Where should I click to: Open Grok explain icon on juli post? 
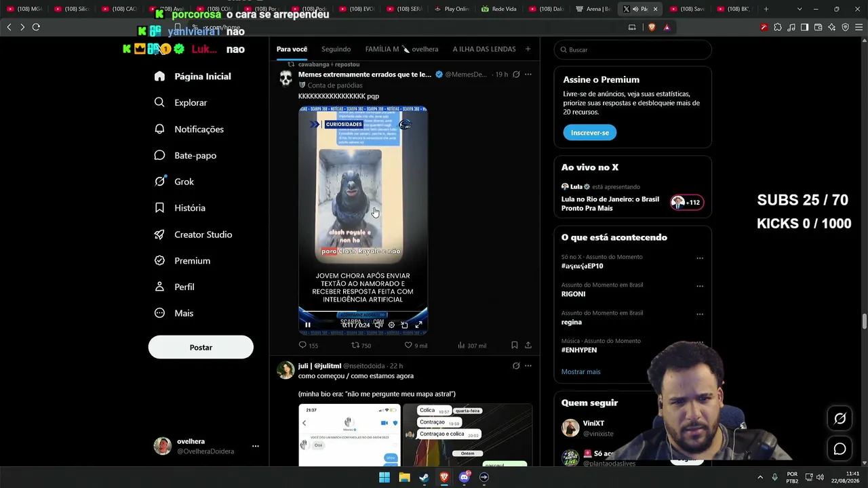pyautogui.click(x=516, y=366)
